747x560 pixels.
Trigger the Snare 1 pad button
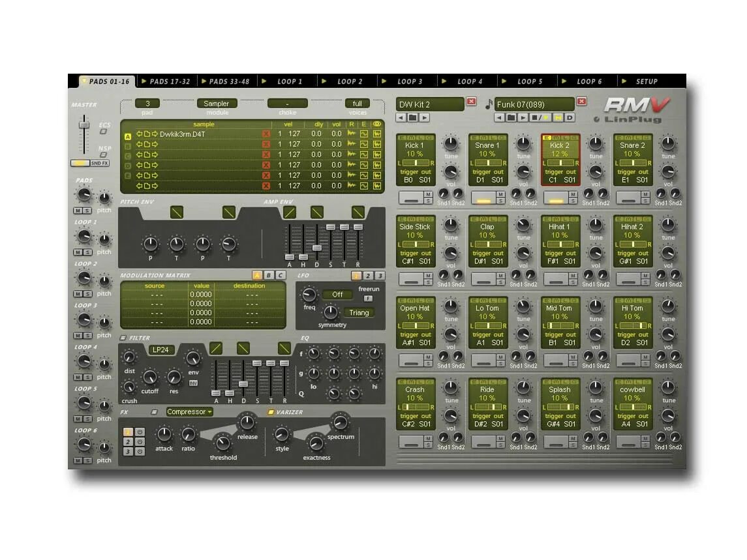483,197
